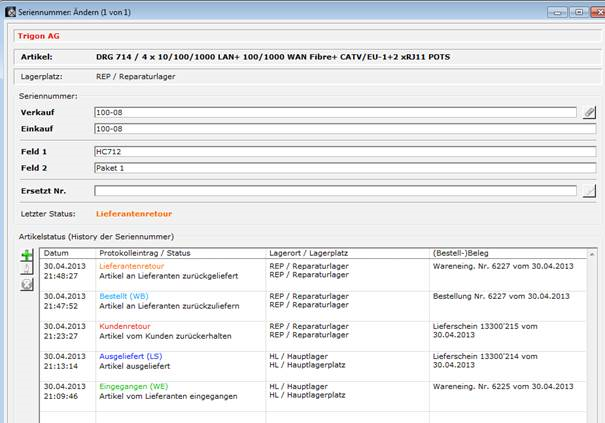
Task: Click the window icon in the title bar
Action: (x=10, y=8)
